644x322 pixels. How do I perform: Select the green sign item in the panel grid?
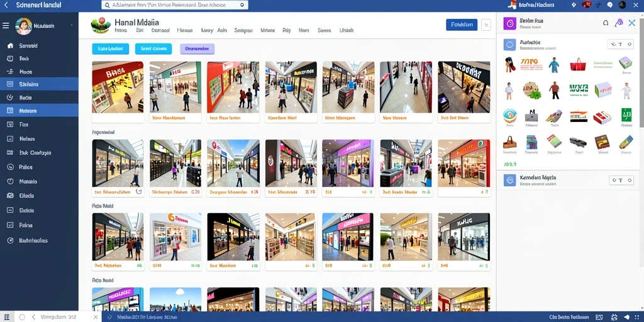click(626, 114)
